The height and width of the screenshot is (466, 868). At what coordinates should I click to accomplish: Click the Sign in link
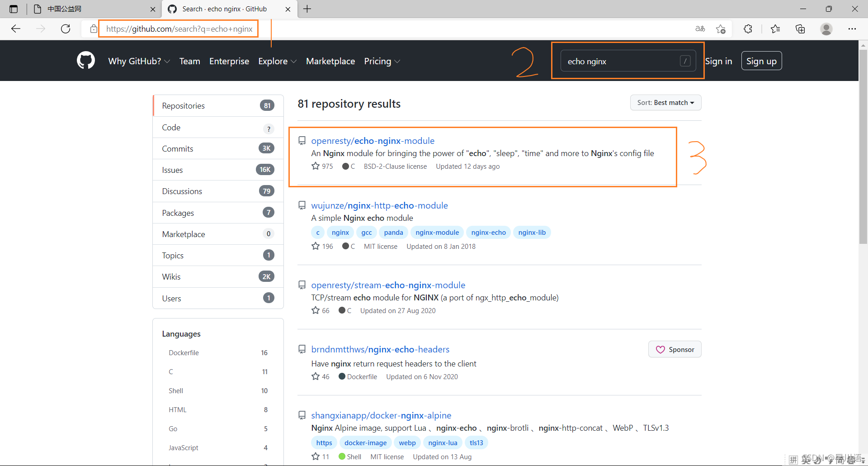[718, 61]
